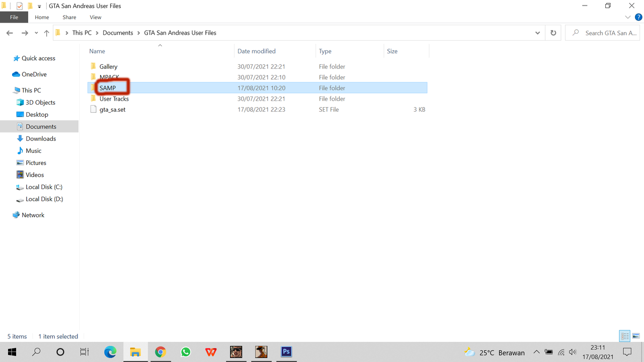This screenshot has width=644, height=362.
Task: Refresh the current folder view
Action: coord(553,33)
